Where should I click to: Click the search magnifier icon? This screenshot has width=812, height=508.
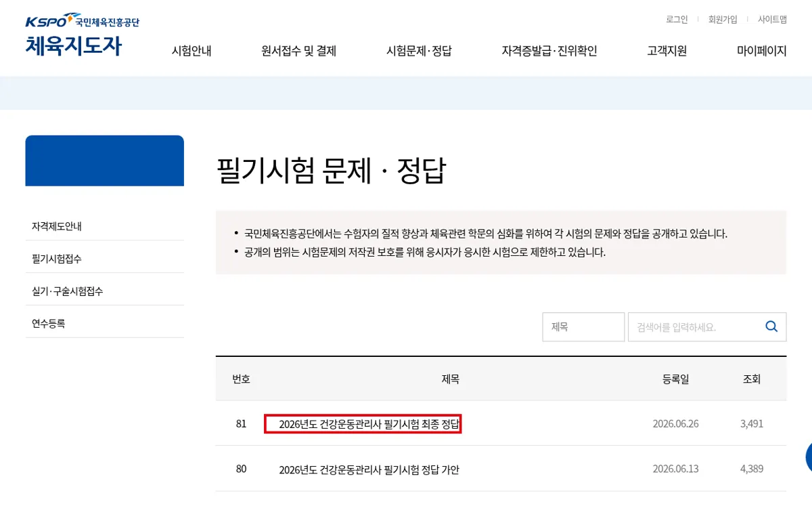[x=771, y=326]
